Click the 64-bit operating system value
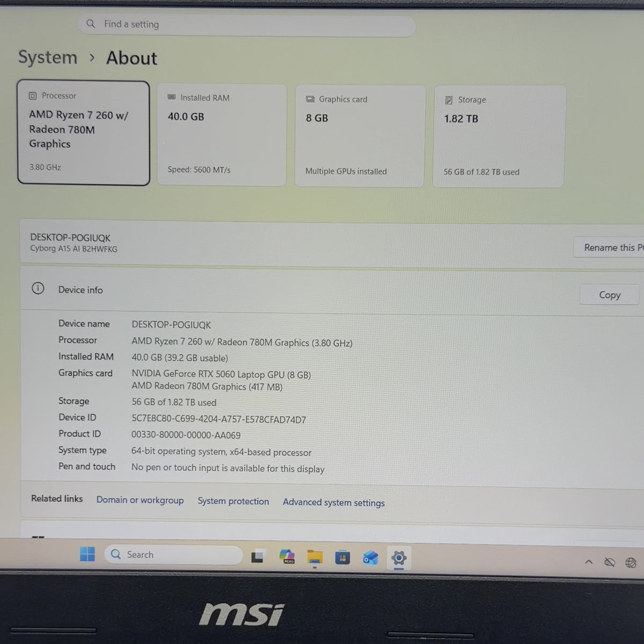This screenshot has width=644, height=644. [x=222, y=452]
